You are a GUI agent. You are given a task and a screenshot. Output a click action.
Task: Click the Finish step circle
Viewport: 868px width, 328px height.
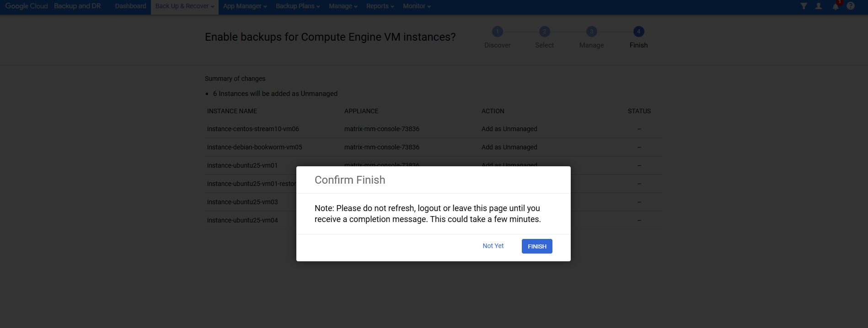[638, 32]
